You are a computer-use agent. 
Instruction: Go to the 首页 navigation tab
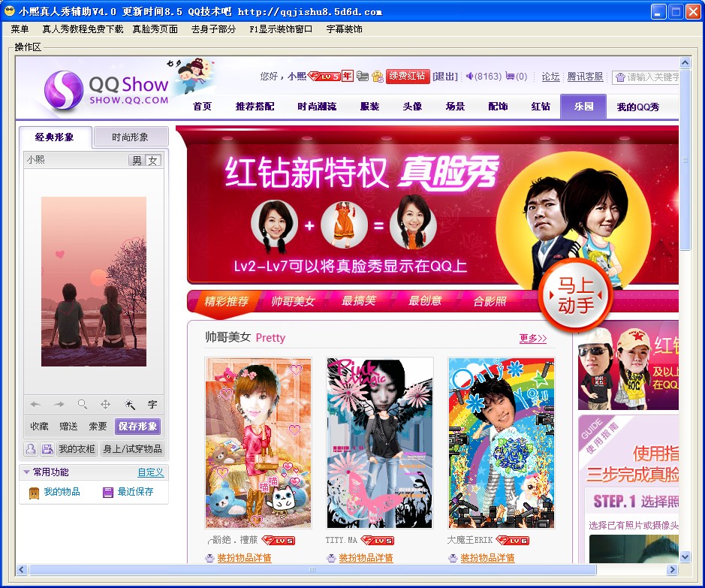pos(202,107)
